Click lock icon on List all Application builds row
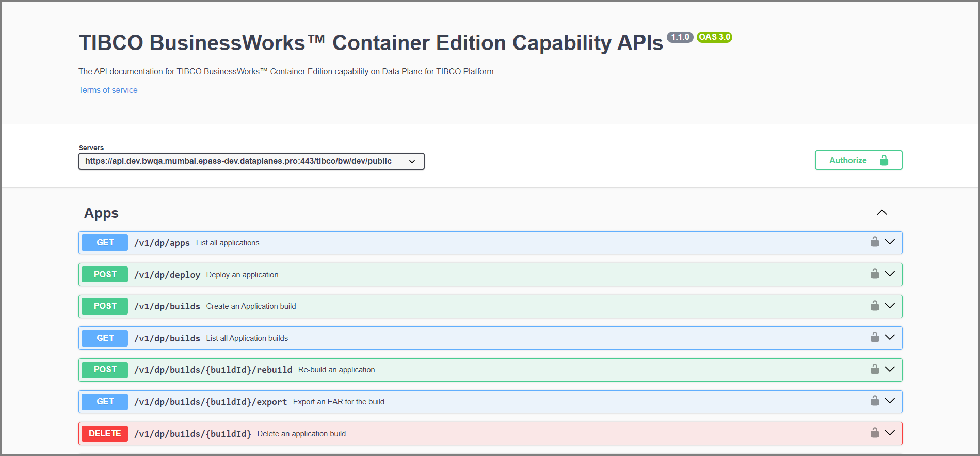The width and height of the screenshot is (980, 456). 875,337
